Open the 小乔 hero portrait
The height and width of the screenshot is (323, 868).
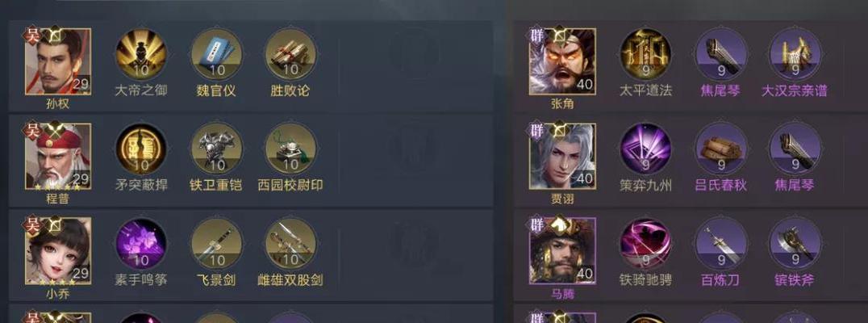pos(58,251)
